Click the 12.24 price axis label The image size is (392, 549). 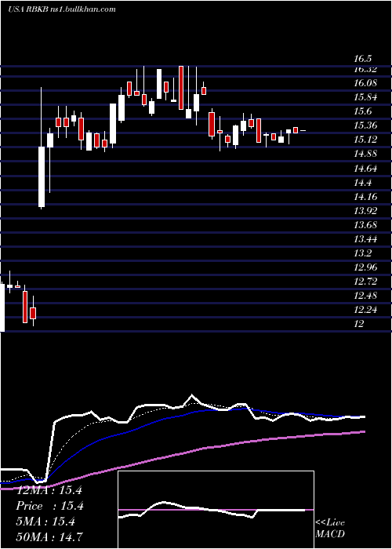point(365,310)
